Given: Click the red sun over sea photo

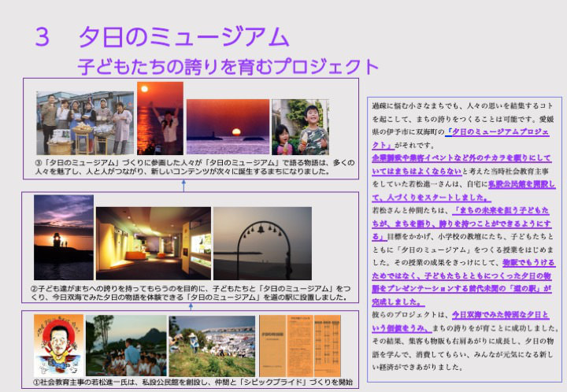Looking at the screenshot, I should tap(228, 127).
